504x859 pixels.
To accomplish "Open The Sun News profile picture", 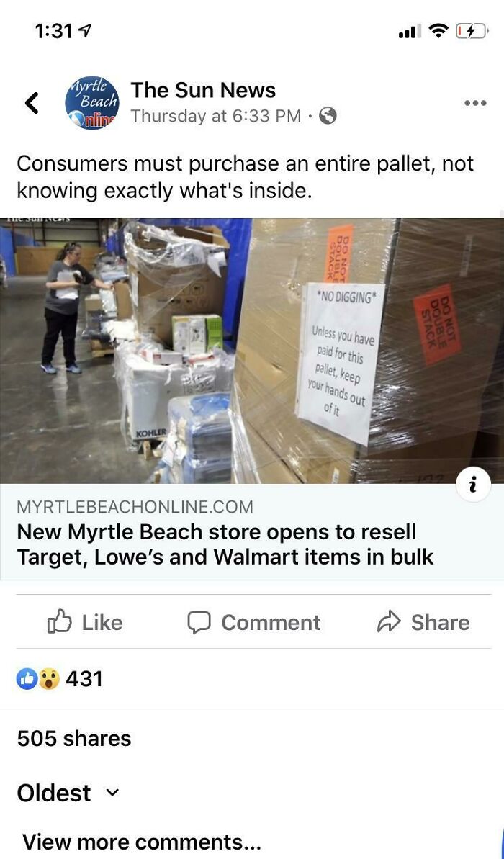I will tap(91, 102).
